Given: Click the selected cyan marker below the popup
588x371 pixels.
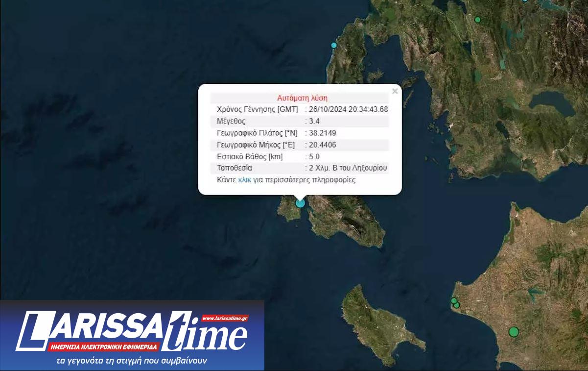Looking at the screenshot, I should click(x=300, y=203).
